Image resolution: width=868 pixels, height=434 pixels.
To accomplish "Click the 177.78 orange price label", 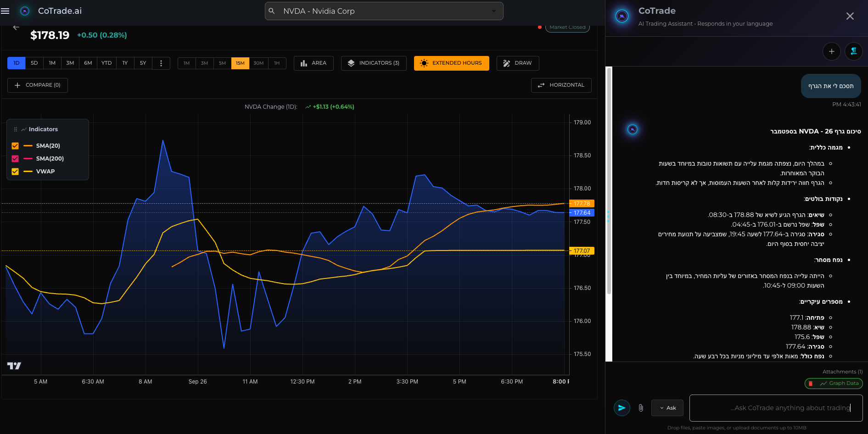I will click(582, 204).
